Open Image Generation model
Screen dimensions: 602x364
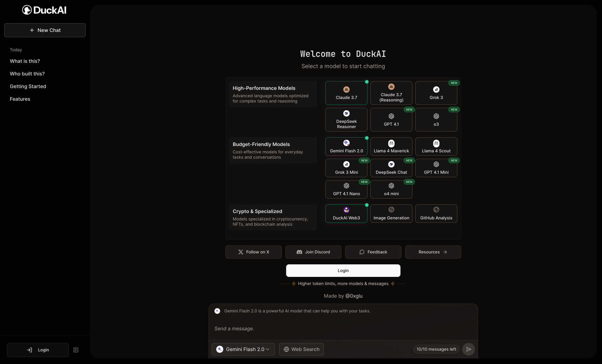(x=391, y=213)
